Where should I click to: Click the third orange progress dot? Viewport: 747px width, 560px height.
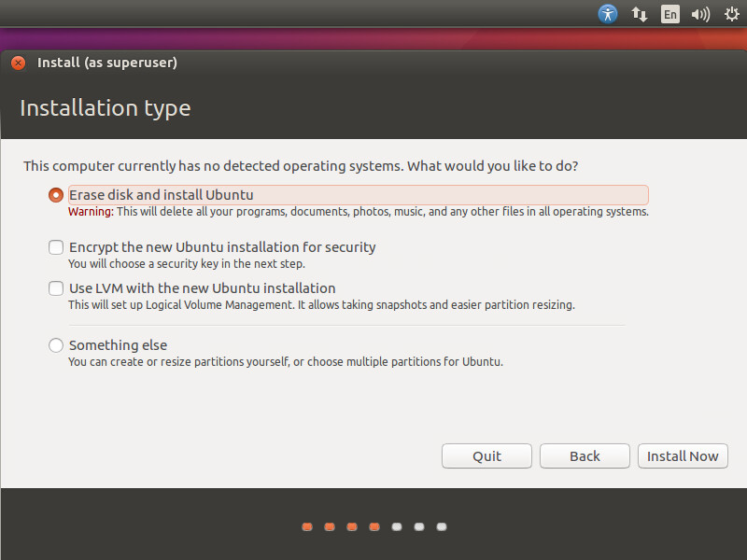tap(352, 526)
